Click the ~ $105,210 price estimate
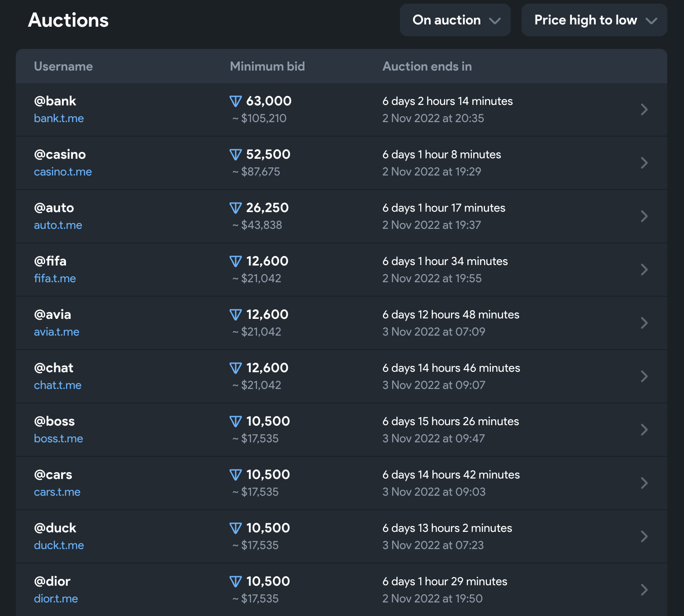This screenshot has width=684, height=616. (259, 118)
